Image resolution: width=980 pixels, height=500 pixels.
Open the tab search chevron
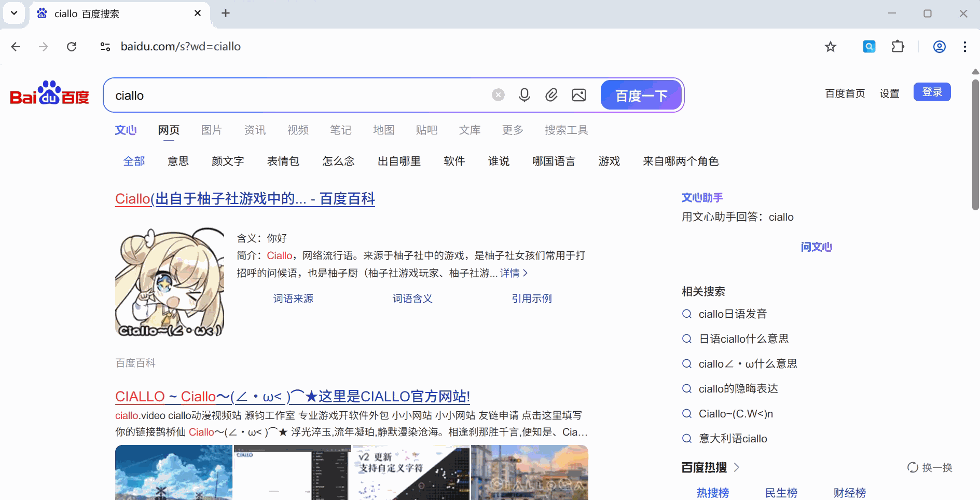tap(14, 13)
